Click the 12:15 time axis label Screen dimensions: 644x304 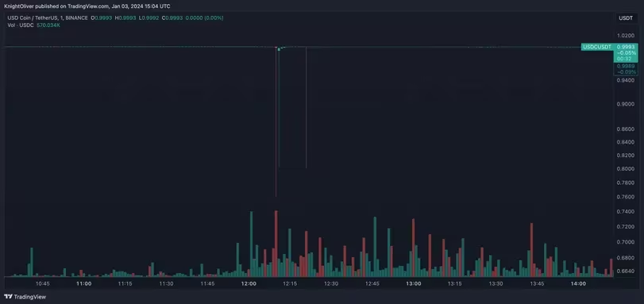pyautogui.click(x=290, y=283)
